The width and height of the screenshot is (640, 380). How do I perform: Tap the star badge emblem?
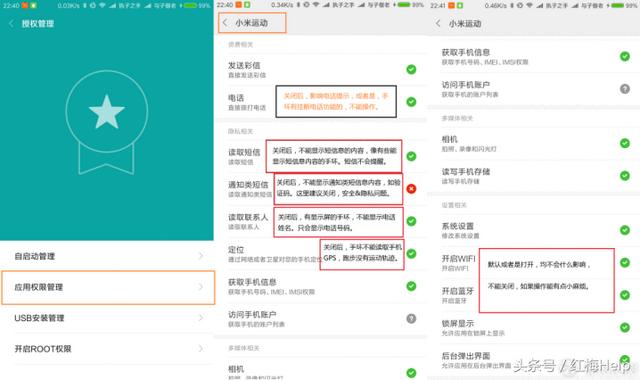click(x=107, y=122)
